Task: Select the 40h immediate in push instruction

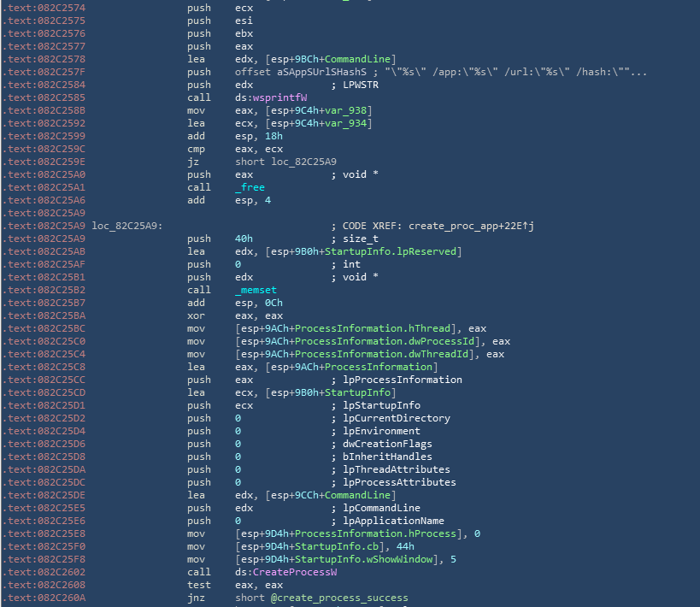Action: [x=244, y=239]
